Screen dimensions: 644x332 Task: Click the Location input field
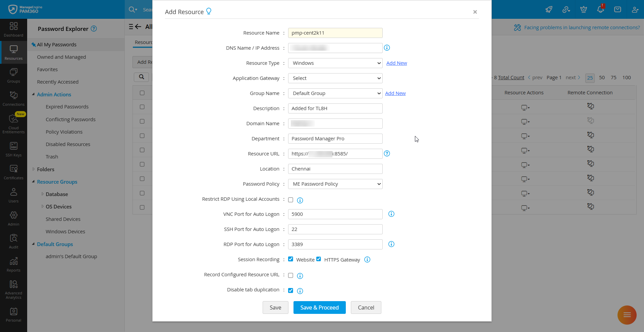[335, 169]
